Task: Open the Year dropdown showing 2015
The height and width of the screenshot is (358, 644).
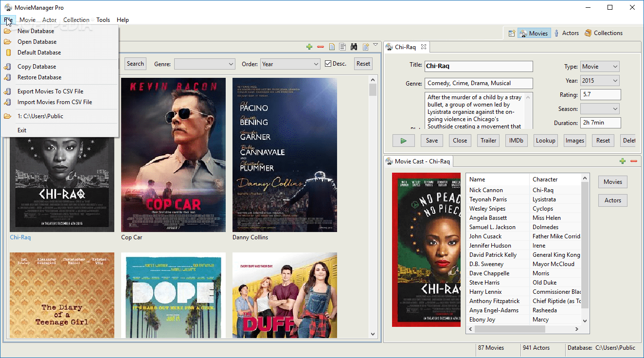Action: tap(600, 81)
